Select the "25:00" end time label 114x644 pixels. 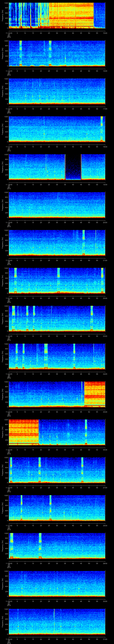105,412
